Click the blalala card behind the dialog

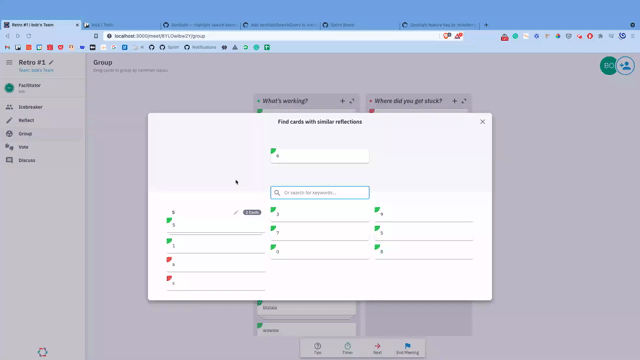pos(307,308)
